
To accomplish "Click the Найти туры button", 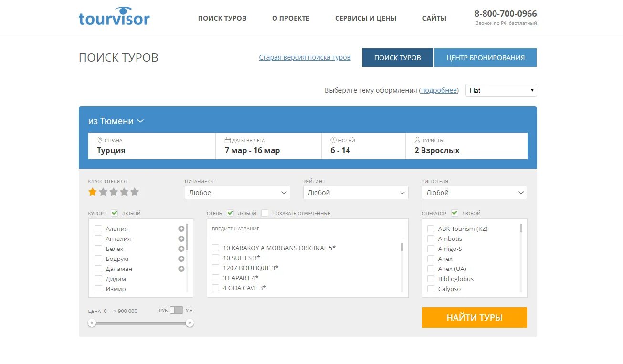I will click(x=475, y=317).
